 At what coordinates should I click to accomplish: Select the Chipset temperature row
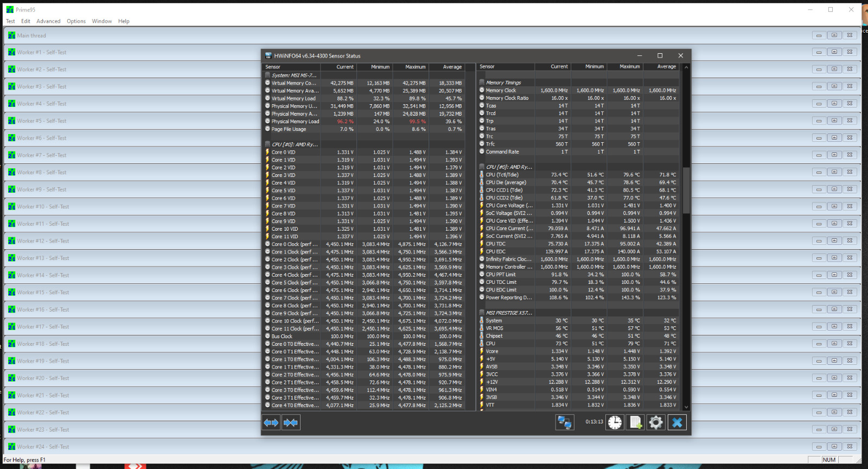coord(579,336)
